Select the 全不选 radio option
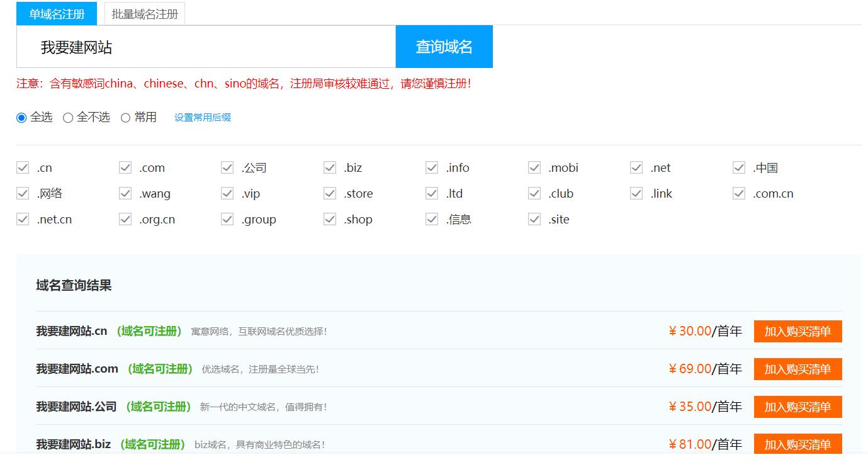 coord(68,117)
